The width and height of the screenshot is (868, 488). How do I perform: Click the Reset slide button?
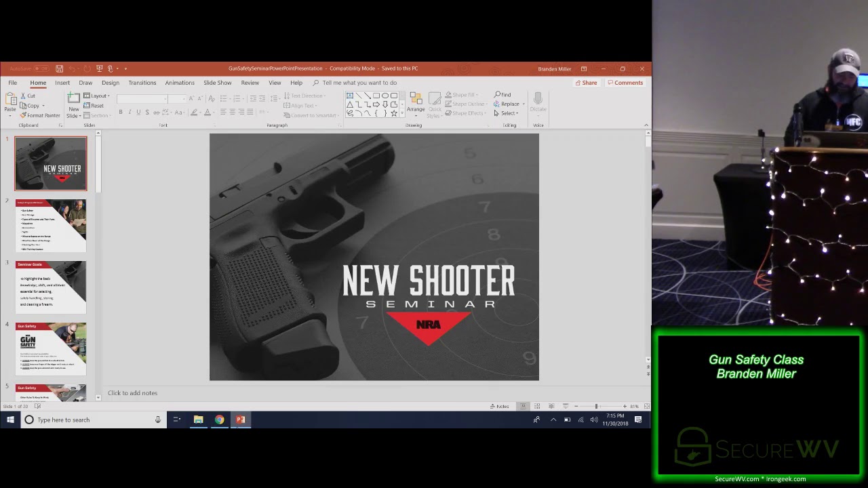click(94, 106)
